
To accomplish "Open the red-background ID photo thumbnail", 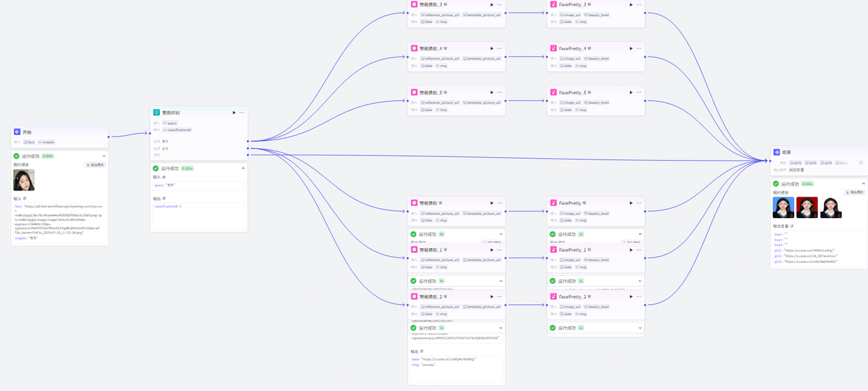I will [x=807, y=207].
